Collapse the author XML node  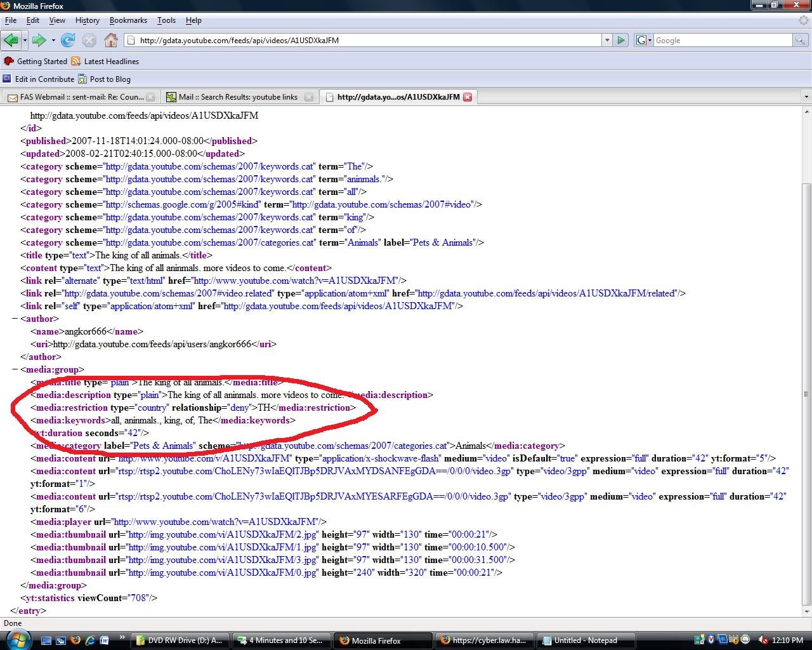click(x=15, y=319)
